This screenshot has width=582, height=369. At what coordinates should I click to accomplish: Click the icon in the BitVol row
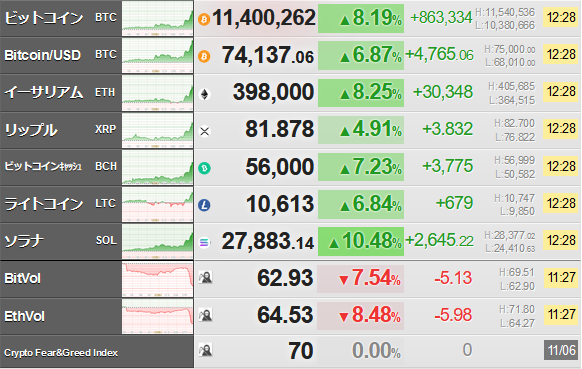click(x=205, y=277)
